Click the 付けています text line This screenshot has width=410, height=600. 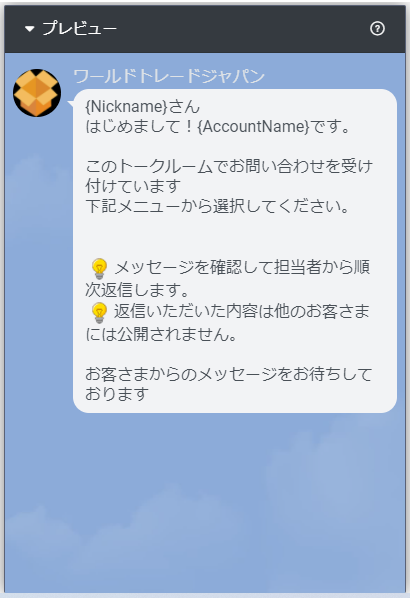point(133,186)
